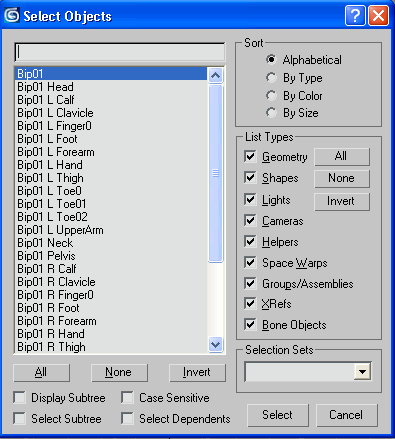Enable Display Subtree option

tap(19, 398)
